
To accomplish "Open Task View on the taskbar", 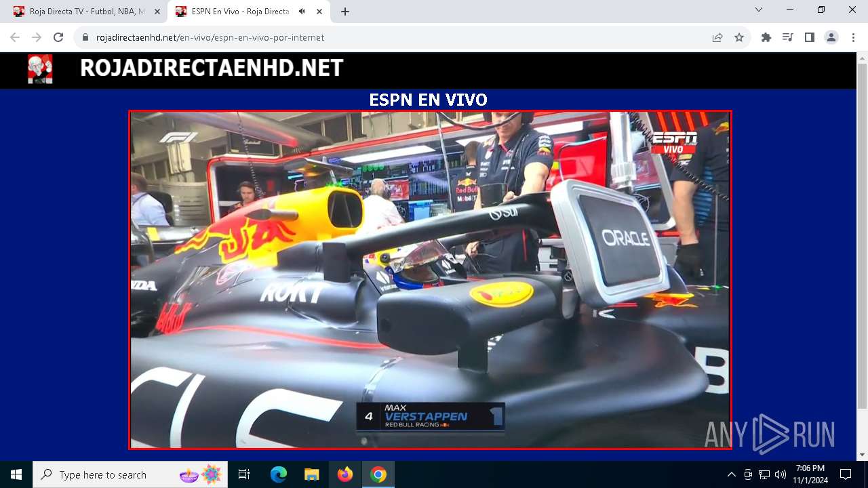I will point(244,474).
